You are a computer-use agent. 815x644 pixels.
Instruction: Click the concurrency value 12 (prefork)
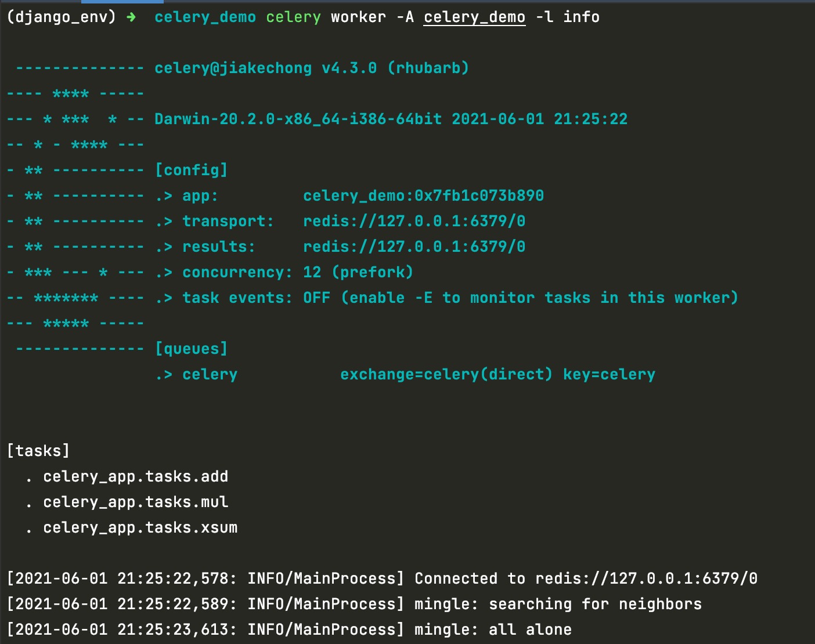click(x=358, y=273)
